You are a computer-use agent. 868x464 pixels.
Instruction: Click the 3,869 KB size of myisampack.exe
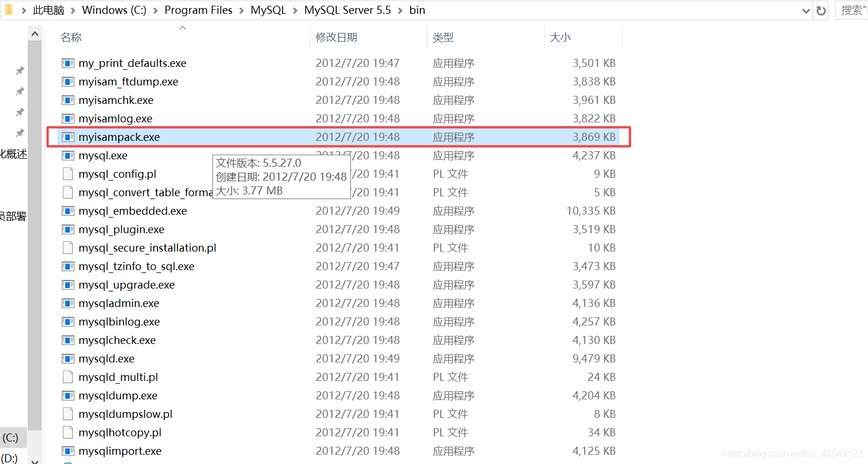click(594, 137)
